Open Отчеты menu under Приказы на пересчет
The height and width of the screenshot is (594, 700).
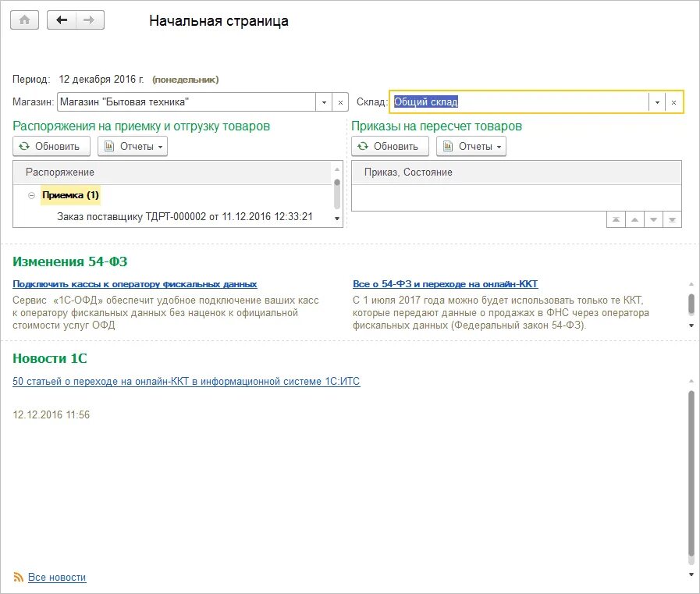tap(471, 146)
